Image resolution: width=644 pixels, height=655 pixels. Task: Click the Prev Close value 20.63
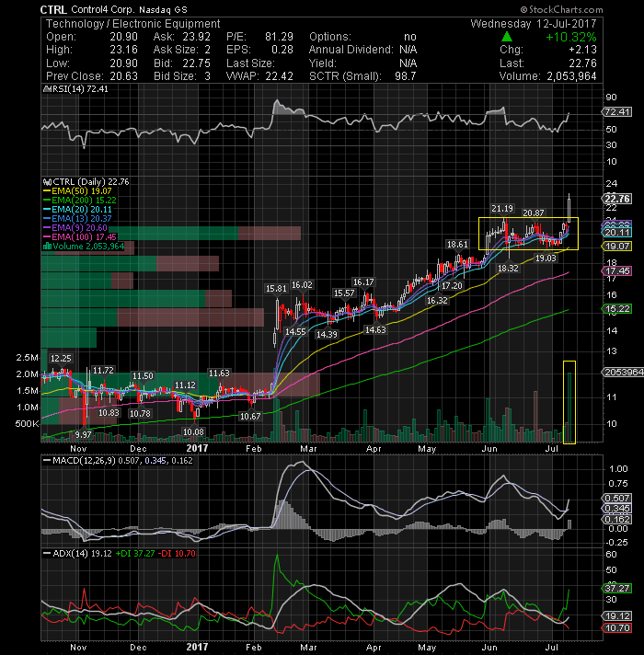(123, 76)
